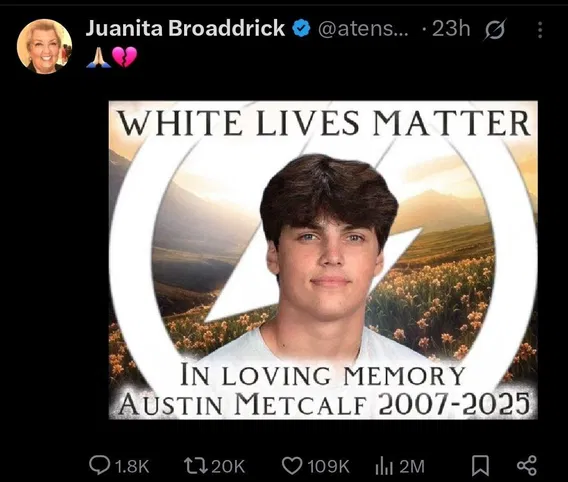Open Juanita Broaddrick's profile avatar

click(x=44, y=46)
